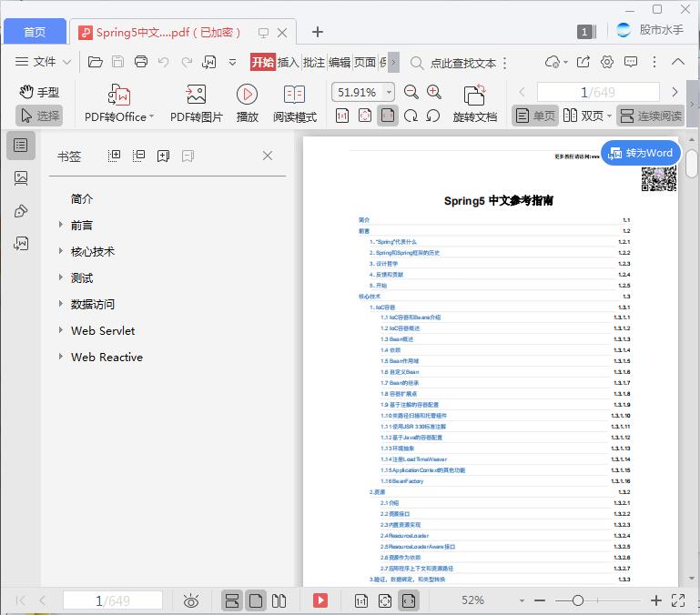Collapse all bookmarks icon
The height and width of the screenshot is (615, 700).
click(x=139, y=156)
